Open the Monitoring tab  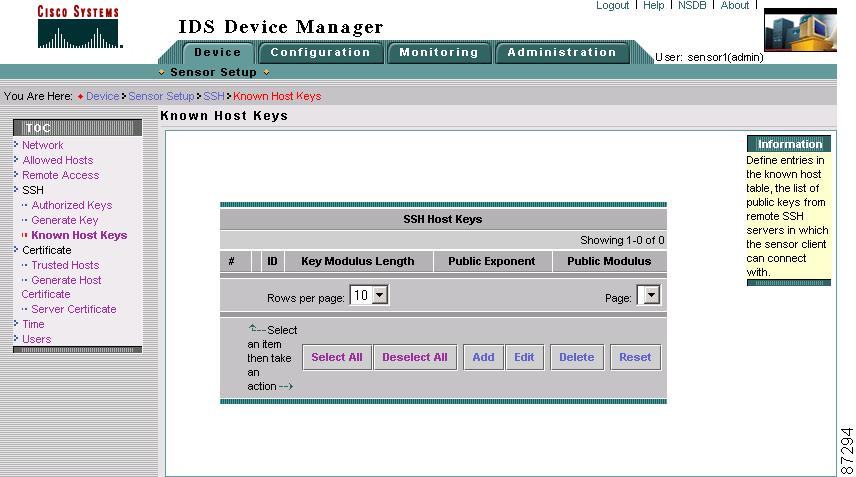click(439, 52)
